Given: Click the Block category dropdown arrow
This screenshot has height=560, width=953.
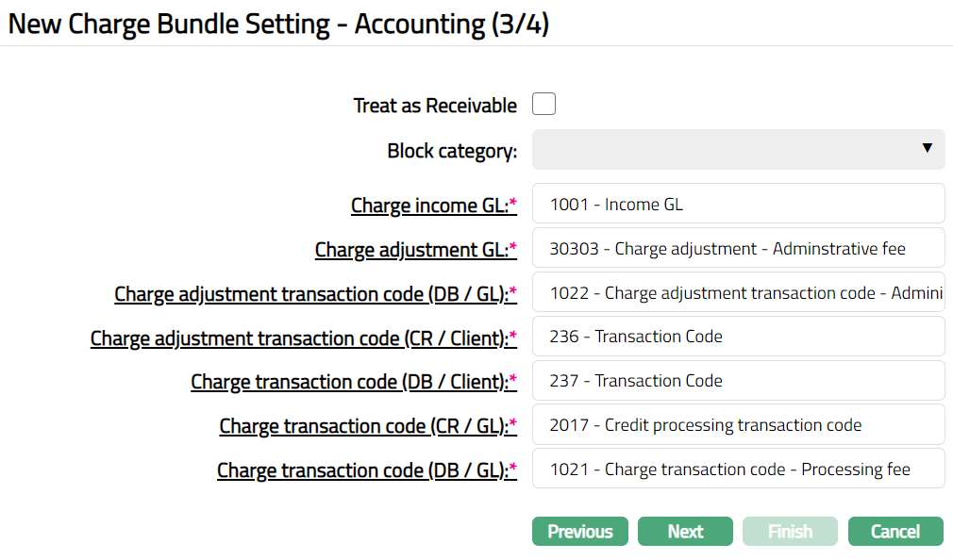Looking at the screenshot, I should coord(927,149).
